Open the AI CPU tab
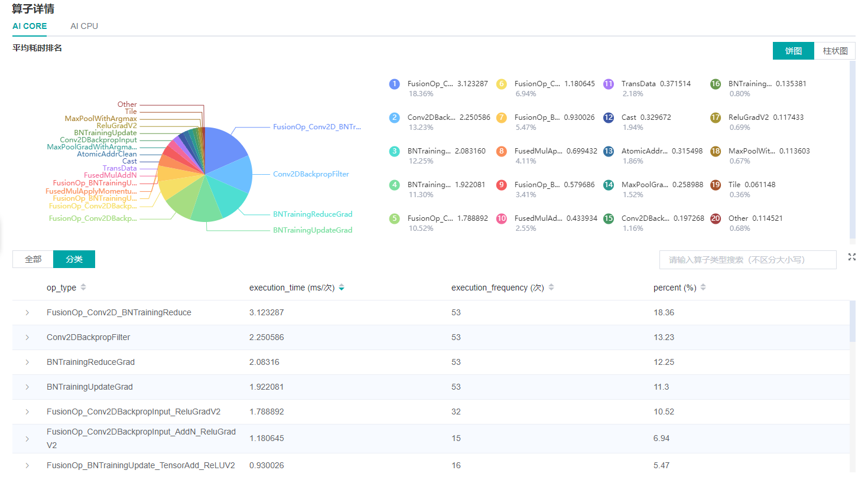This screenshot has width=868, height=480. click(x=84, y=26)
